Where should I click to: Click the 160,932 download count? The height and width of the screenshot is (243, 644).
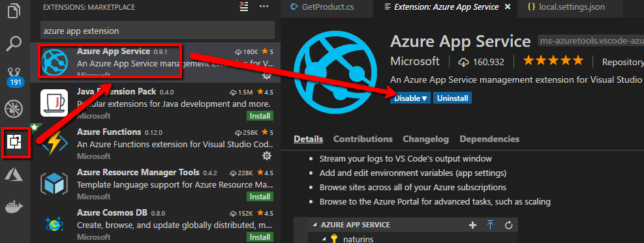(x=482, y=62)
